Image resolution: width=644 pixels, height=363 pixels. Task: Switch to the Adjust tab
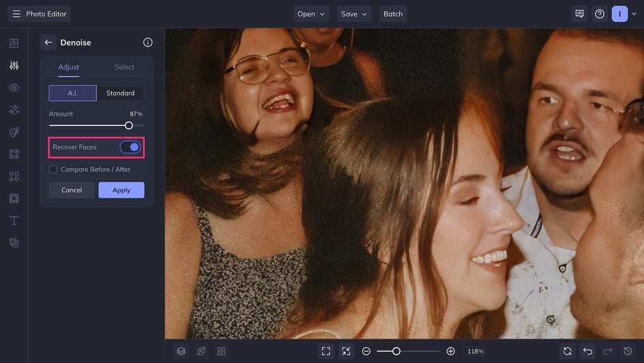pyautogui.click(x=68, y=67)
